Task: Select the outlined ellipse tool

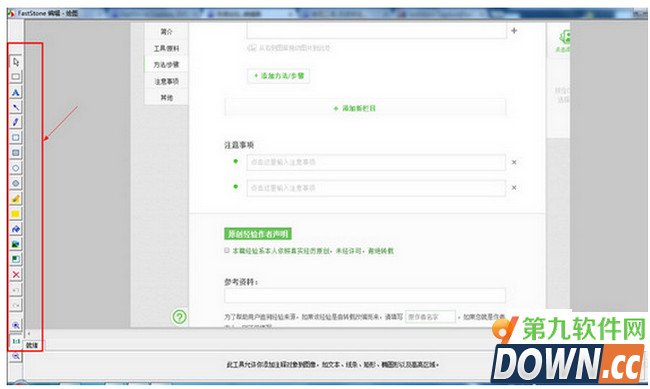Action: coord(16,168)
